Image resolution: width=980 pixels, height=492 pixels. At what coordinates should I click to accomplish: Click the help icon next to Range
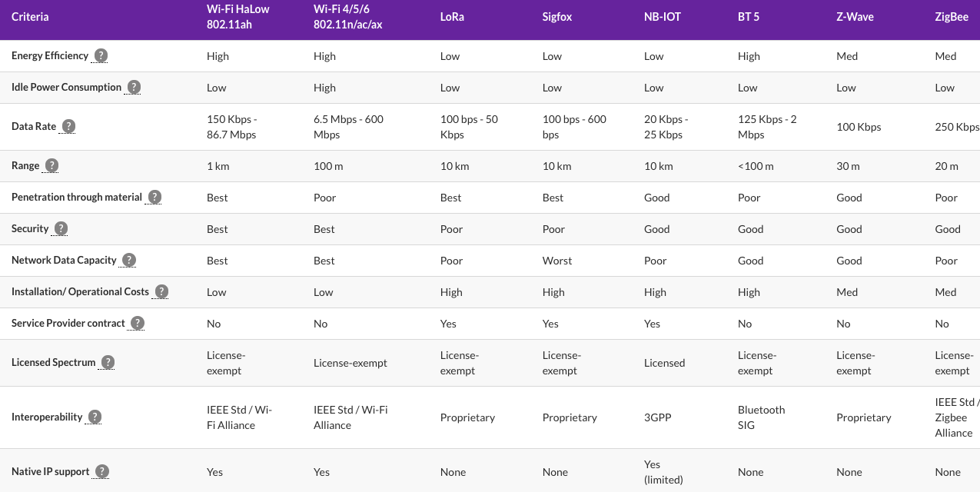[x=51, y=165]
